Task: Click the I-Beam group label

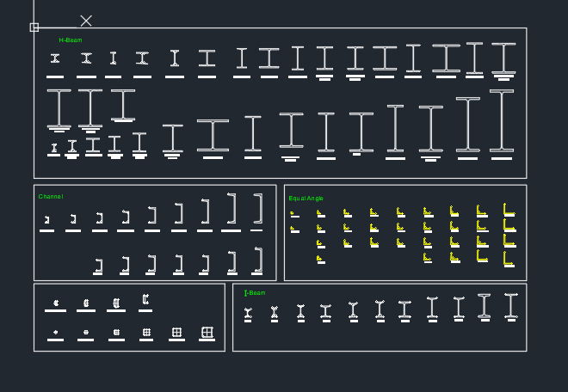Action: point(255,293)
